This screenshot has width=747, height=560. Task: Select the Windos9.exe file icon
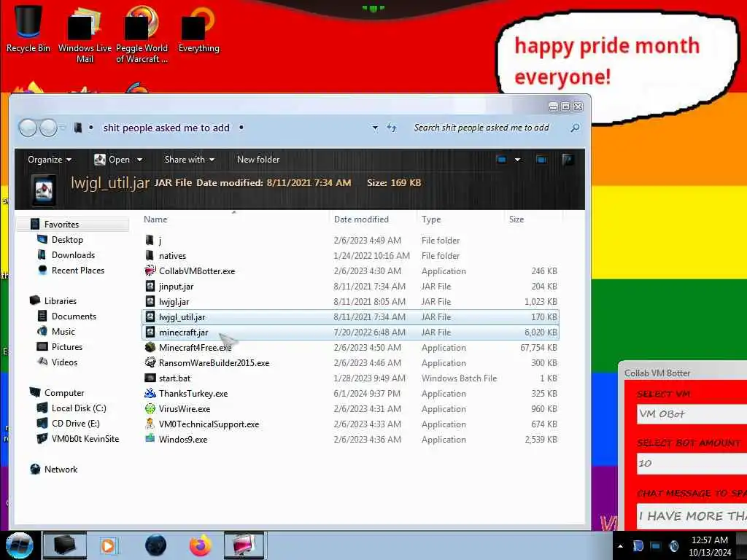[x=150, y=439]
